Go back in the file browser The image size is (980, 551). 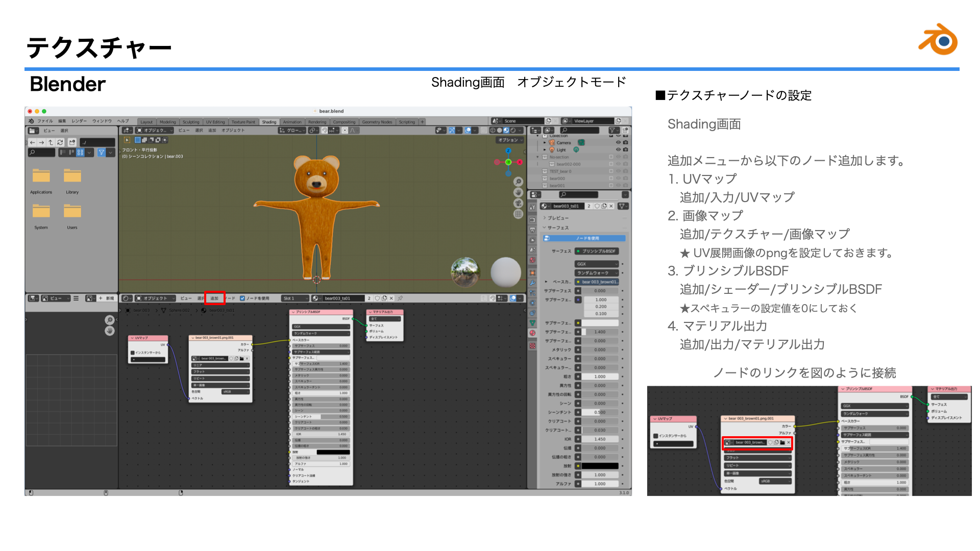click(33, 142)
